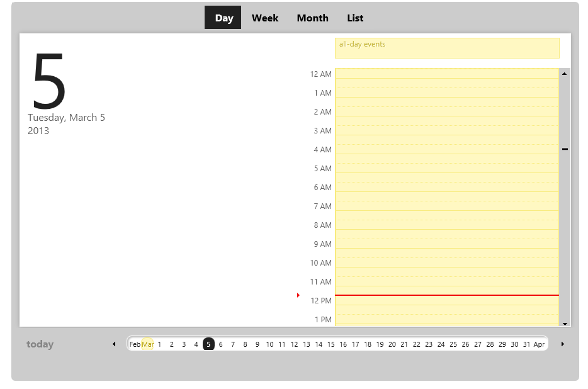588x389 pixels.
Task: Click the 9 AM time slot
Action: [446, 244]
